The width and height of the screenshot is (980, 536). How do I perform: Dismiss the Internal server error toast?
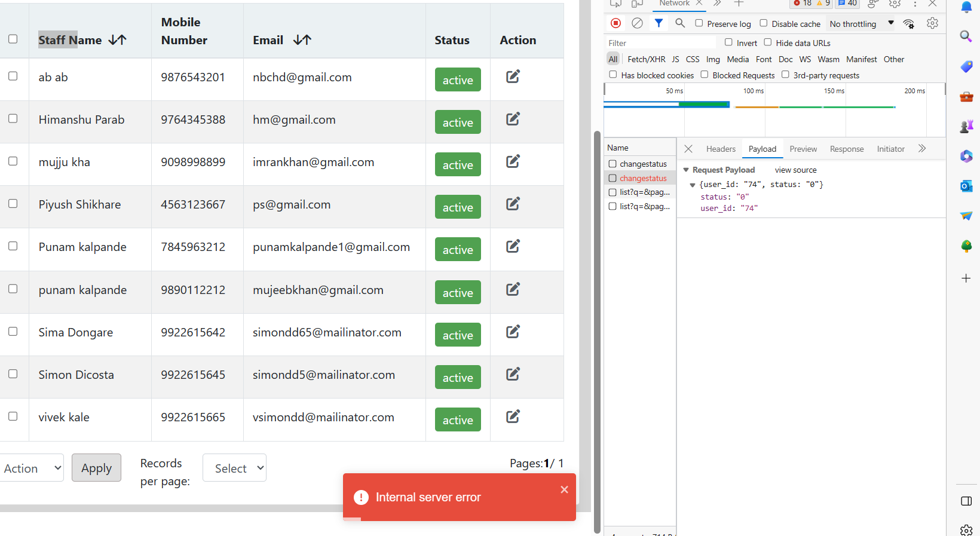tap(564, 489)
